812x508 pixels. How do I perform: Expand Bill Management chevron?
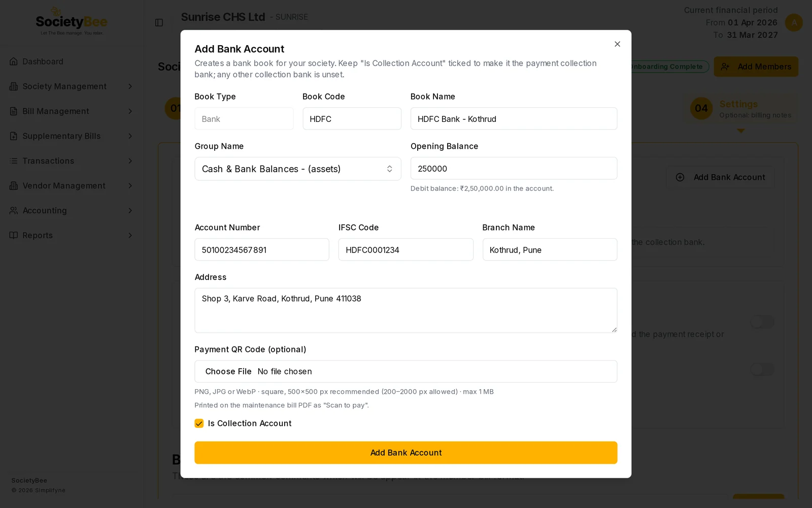pos(130,111)
